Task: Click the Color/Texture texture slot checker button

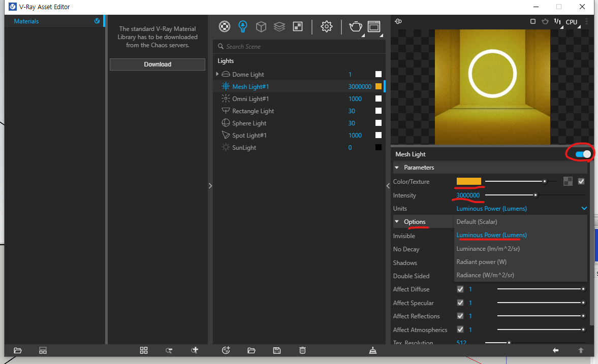Action: [568, 181]
